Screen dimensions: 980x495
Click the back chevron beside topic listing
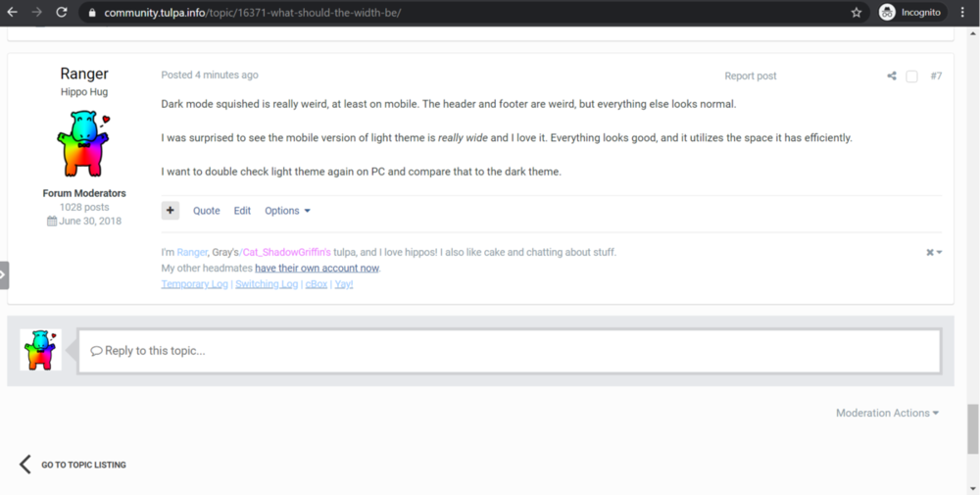tap(25, 465)
